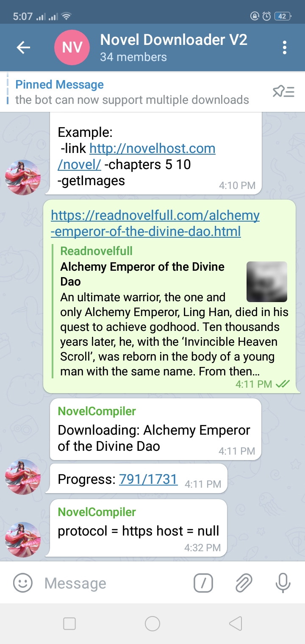Tap Android recent apps square button
The image size is (305, 644).
point(69,623)
